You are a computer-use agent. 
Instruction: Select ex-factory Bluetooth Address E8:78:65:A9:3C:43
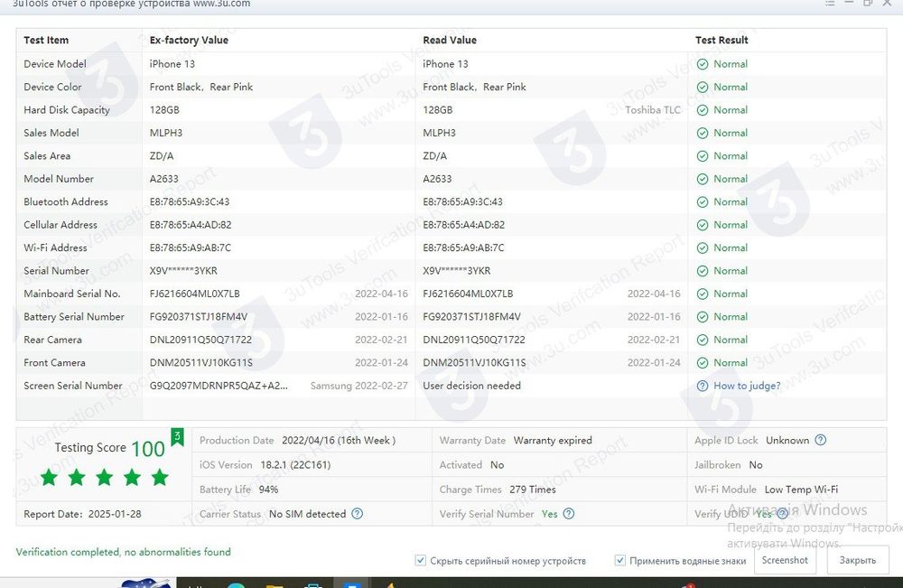190,202
